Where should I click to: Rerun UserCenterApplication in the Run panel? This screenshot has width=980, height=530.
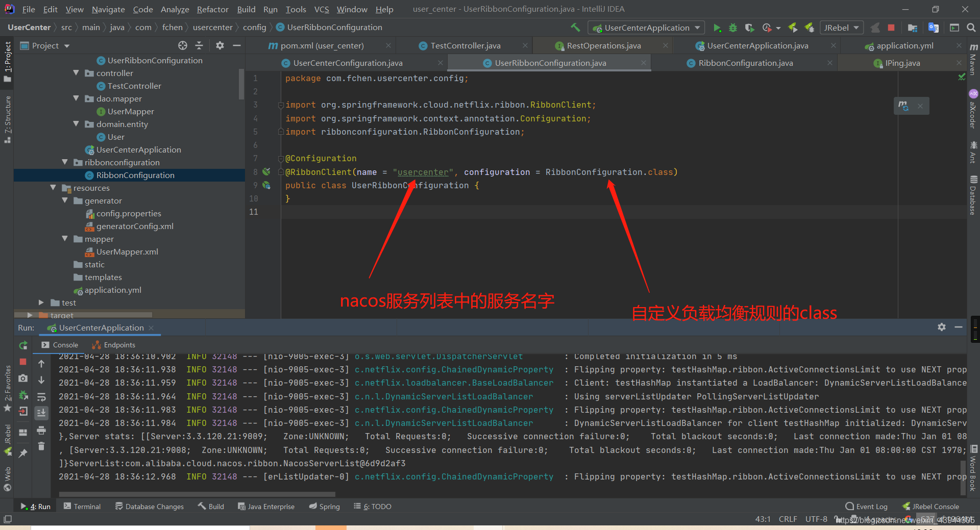pyautogui.click(x=23, y=345)
